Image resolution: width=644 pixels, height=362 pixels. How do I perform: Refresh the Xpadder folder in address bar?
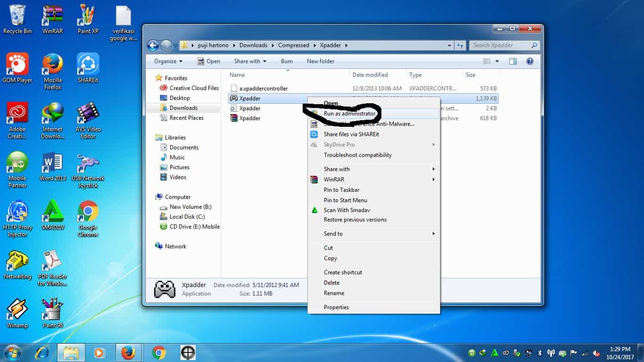pyautogui.click(x=460, y=45)
